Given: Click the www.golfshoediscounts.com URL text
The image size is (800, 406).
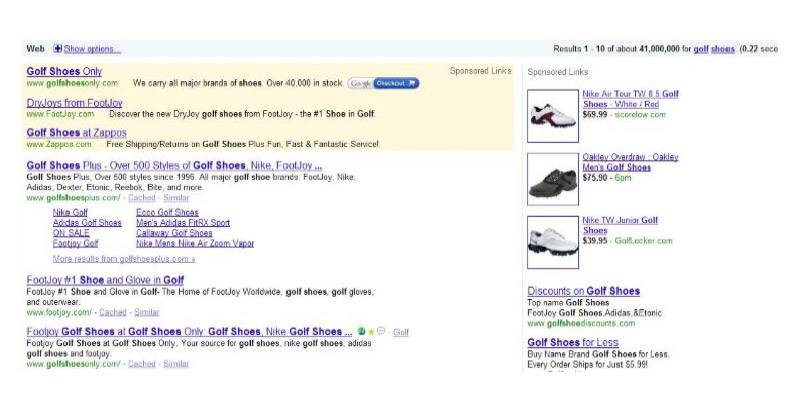Looking at the screenshot, I should 581,323.
